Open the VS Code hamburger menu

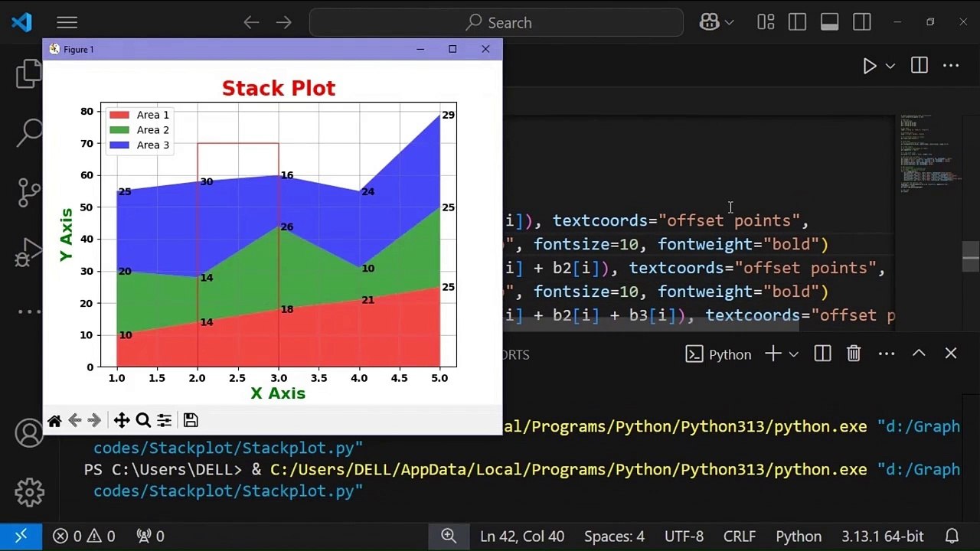click(x=67, y=23)
